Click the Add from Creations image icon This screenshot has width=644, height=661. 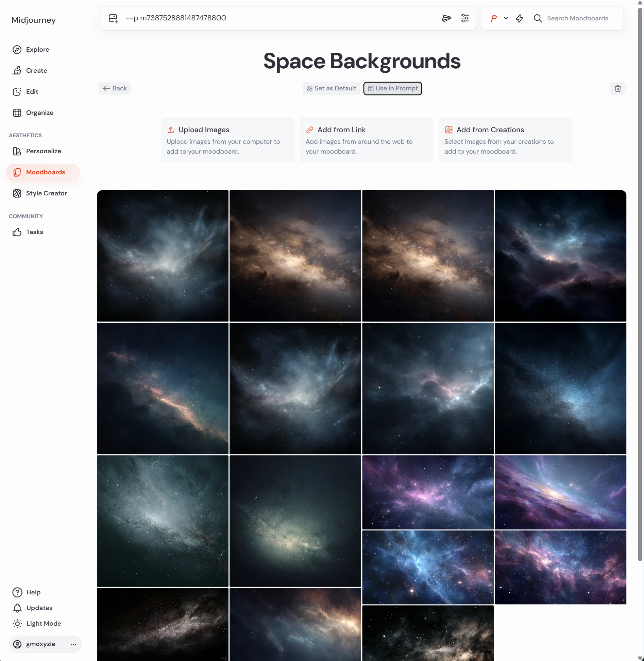pos(448,130)
